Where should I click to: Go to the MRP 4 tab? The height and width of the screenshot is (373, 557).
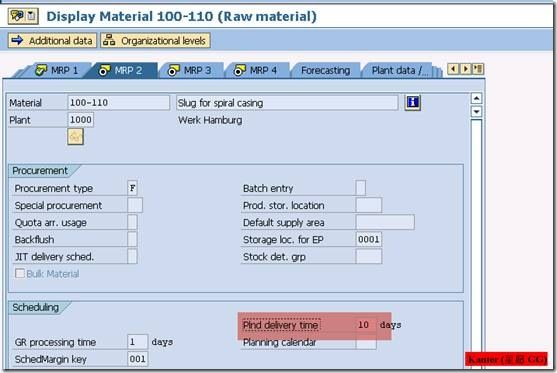[256, 70]
